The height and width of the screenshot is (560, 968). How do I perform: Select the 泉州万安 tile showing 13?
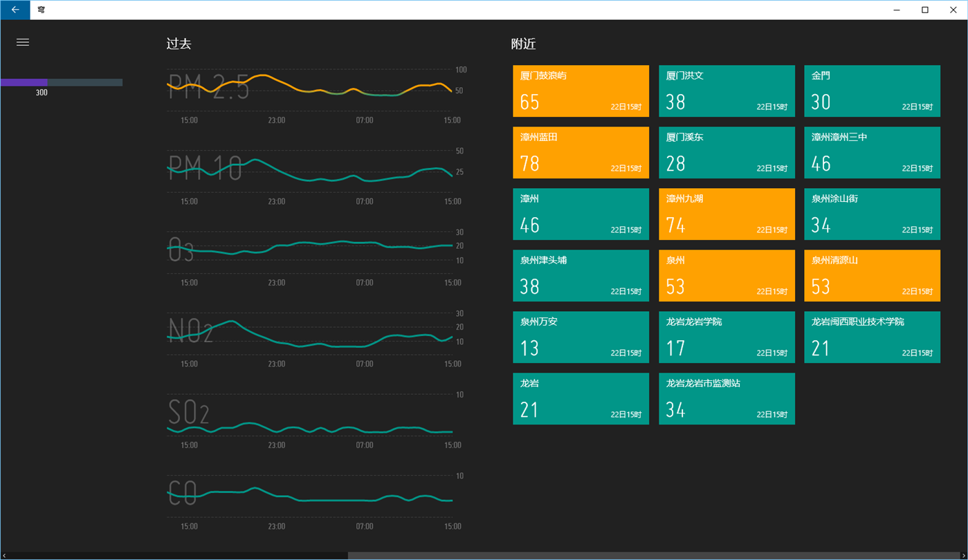tap(581, 337)
